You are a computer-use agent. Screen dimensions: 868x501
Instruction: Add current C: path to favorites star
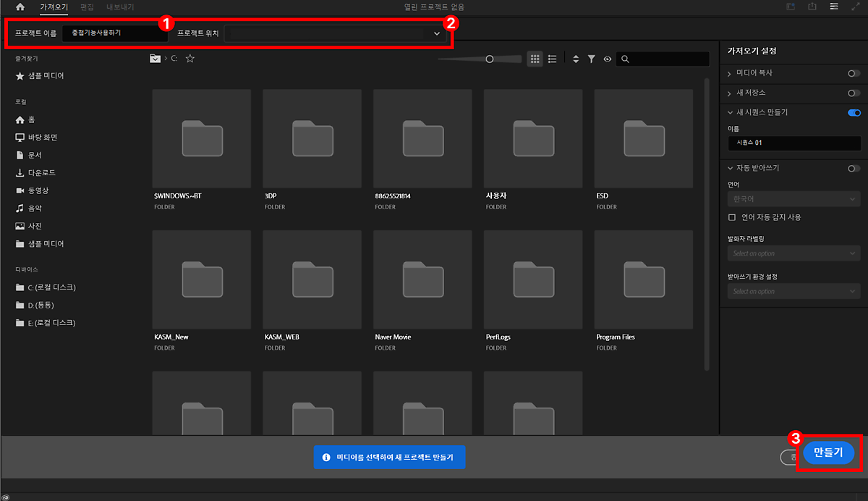tap(190, 59)
